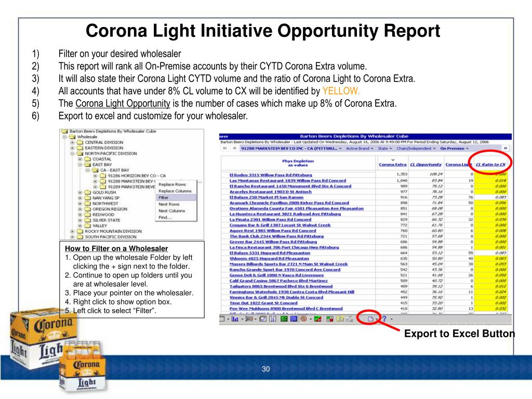The width and height of the screenshot is (532, 399).
Task: Click the crosstab display toolbar icon
Action: (222, 318)
